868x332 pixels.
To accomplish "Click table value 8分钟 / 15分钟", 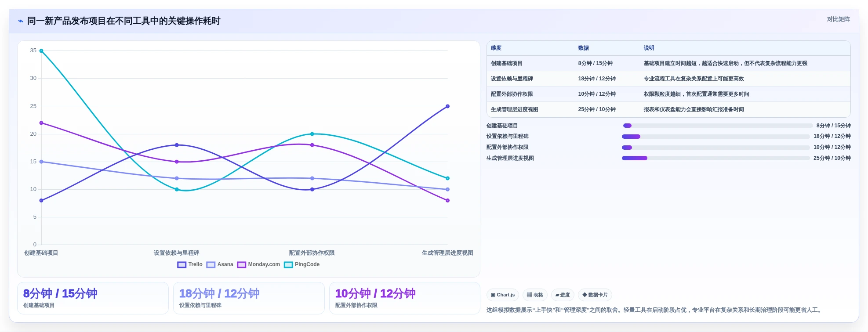I will (596, 63).
